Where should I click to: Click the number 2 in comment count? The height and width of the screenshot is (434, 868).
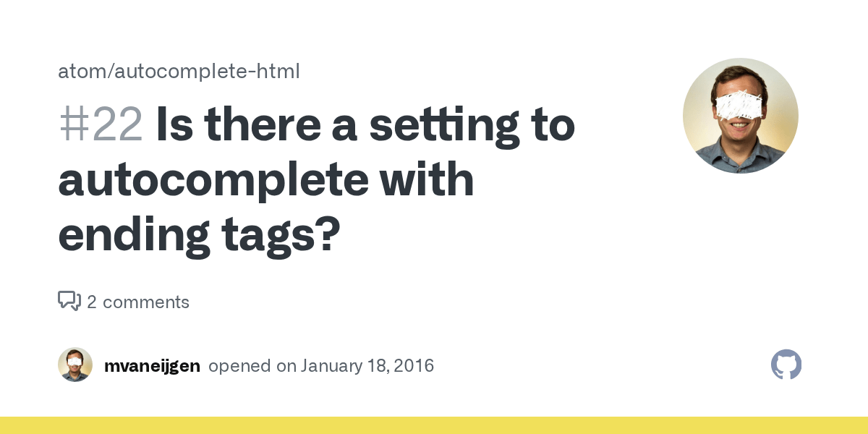pyautogui.click(x=92, y=302)
